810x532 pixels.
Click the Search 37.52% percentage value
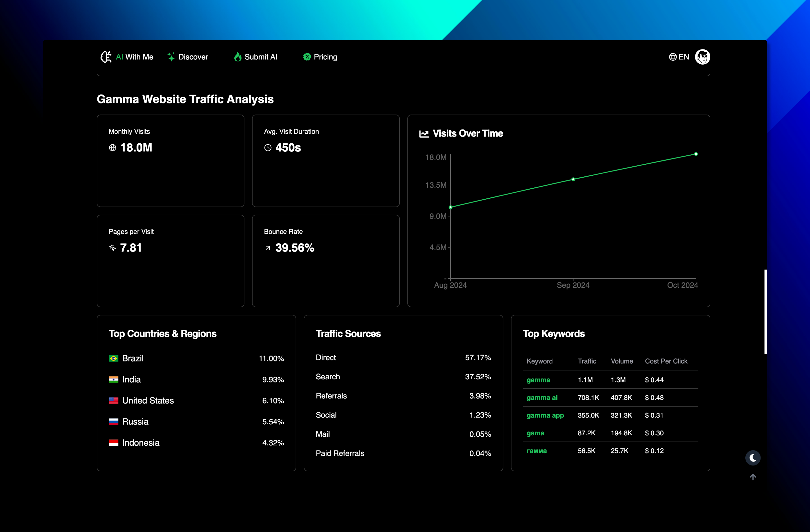(478, 377)
